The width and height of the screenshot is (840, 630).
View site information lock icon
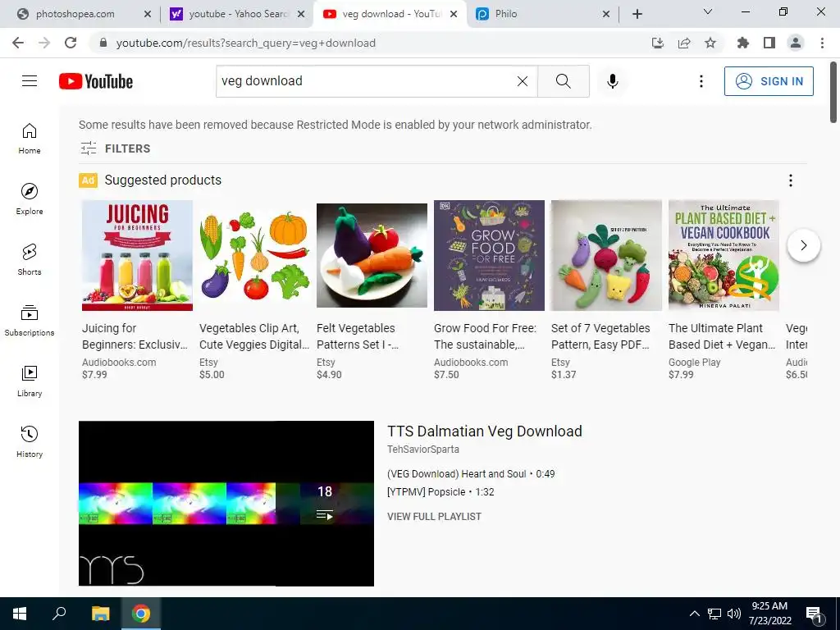coord(103,43)
